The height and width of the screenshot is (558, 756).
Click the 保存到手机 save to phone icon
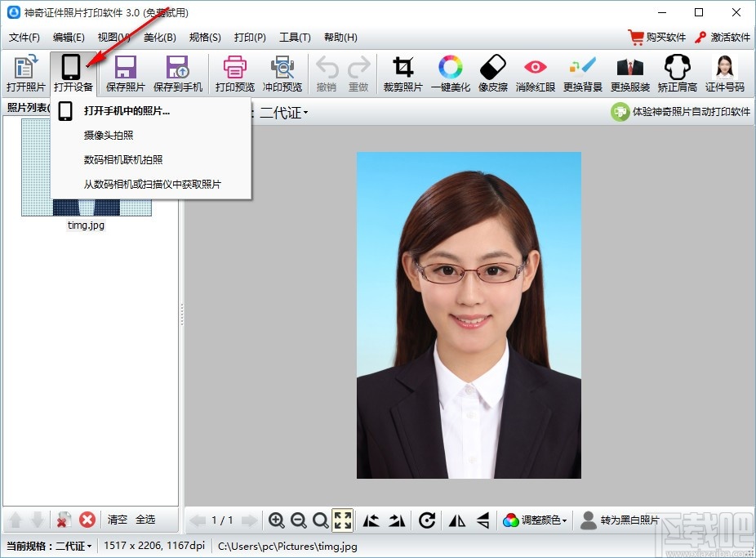[177, 68]
